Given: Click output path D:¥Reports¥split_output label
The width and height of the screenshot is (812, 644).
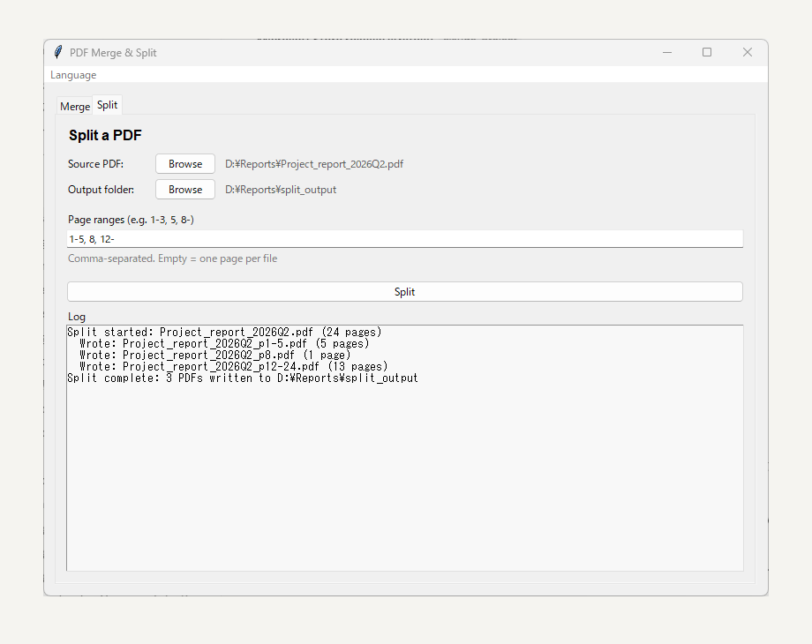Looking at the screenshot, I should click(x=281, y=190).
